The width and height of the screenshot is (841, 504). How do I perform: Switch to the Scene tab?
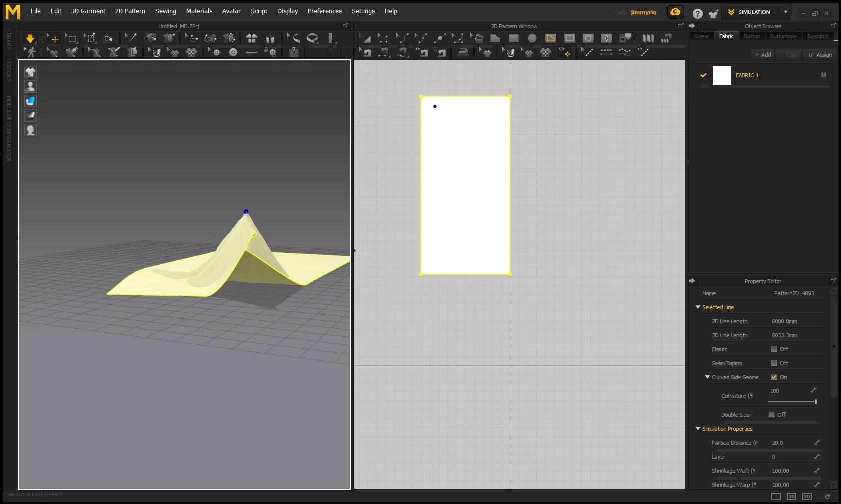[x=701, y=36]
